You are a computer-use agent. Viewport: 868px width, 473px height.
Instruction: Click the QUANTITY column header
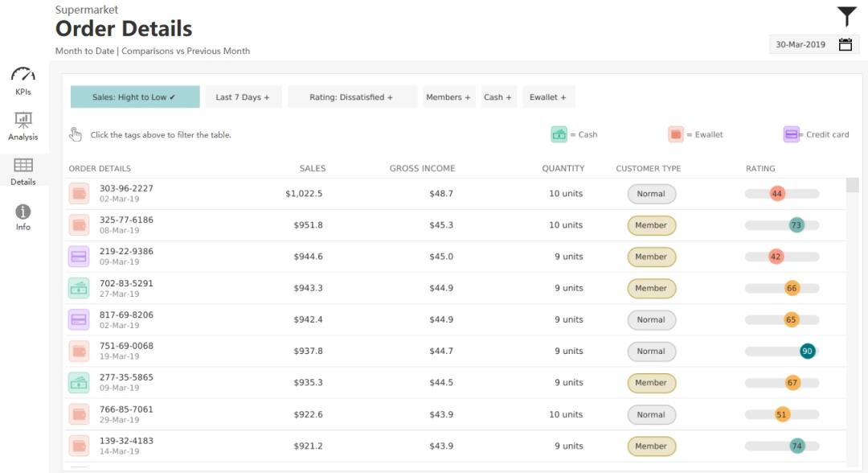(x=563, y=168)
